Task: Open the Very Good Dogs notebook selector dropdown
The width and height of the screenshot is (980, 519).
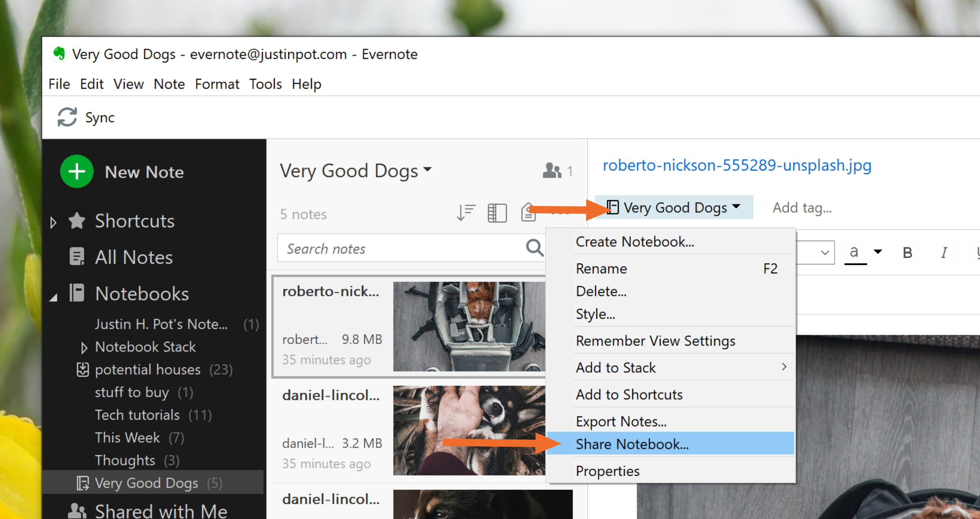Action: point(737,206)
